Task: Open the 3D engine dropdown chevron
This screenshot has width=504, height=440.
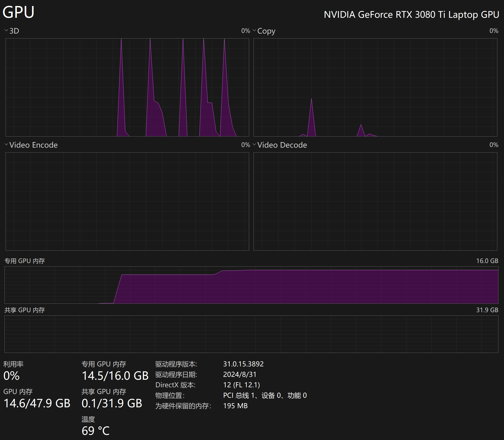Action: pyautogui.click(x=6, y=30)
